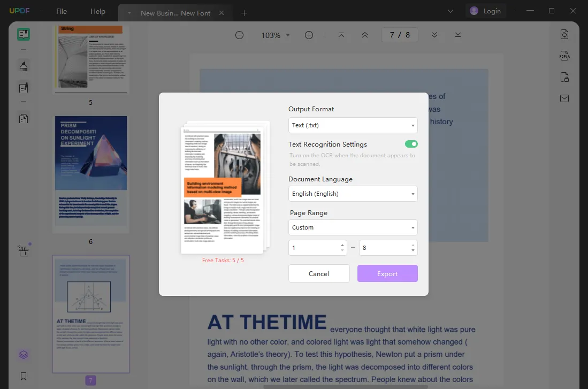Click the PDF/A save icon
The image size is (588, 389).
pos(564,56)
